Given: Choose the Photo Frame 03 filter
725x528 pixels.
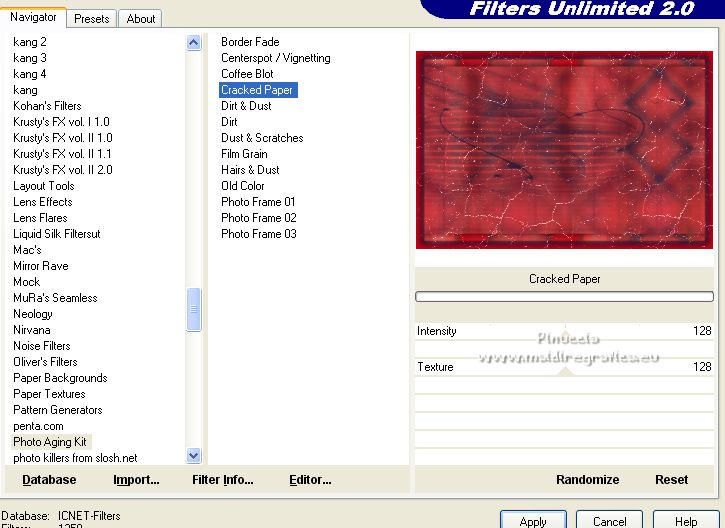Looking at the screenshot, I should [x=258, y=234].
